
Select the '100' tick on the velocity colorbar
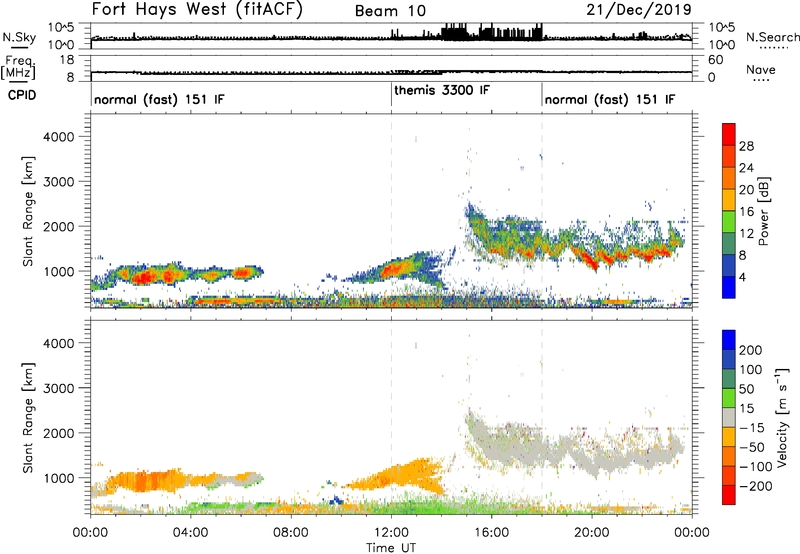point(751,369)
